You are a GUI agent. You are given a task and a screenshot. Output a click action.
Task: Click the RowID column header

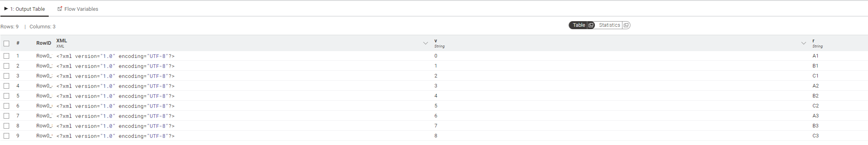pos(44,43)
